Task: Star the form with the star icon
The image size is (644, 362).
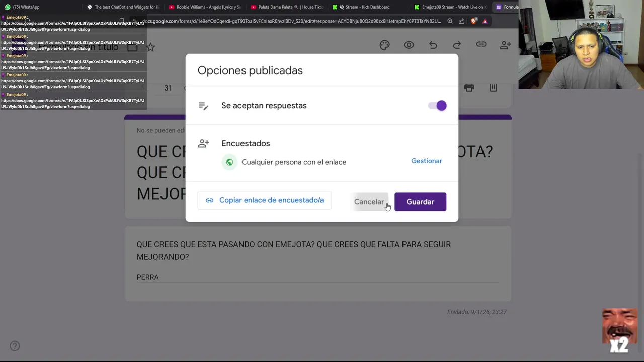Action: [150, 47]
